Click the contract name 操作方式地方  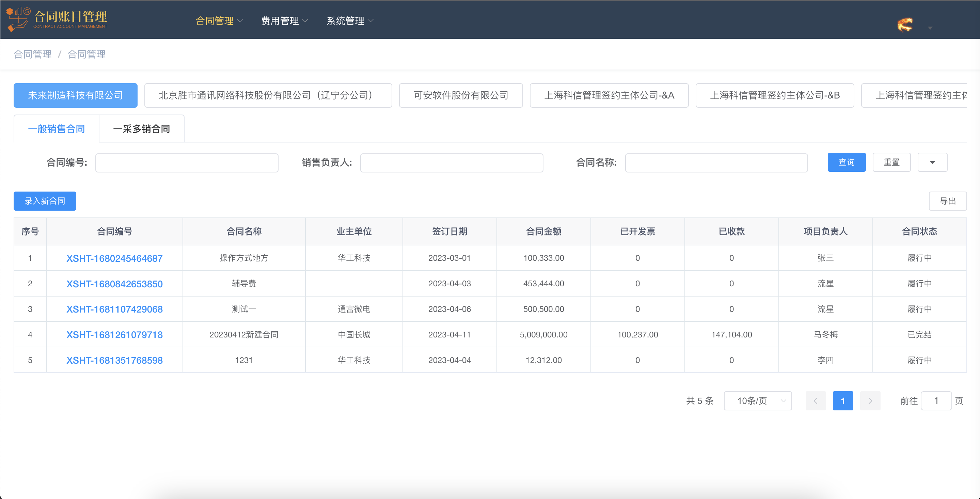click(244, 258)
